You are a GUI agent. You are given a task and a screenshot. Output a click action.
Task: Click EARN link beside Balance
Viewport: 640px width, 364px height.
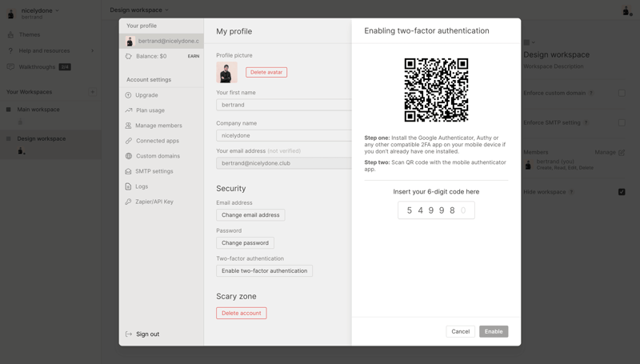coord(194,56)
